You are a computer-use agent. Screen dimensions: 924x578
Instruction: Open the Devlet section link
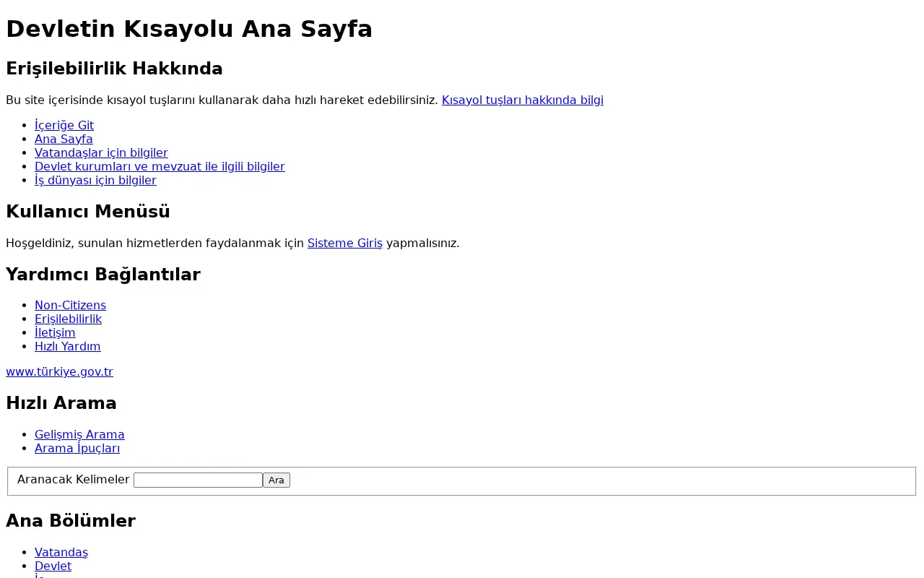[53, 566]
